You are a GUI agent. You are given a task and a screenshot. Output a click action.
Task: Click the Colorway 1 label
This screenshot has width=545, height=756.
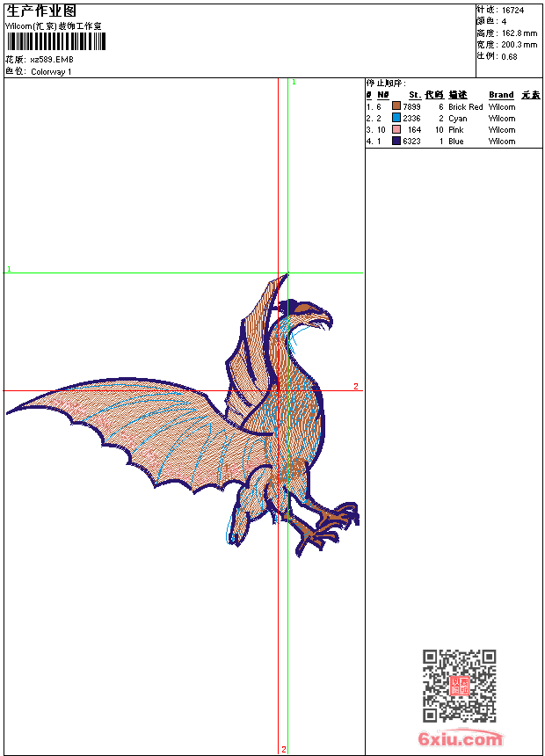pos(51,72)
